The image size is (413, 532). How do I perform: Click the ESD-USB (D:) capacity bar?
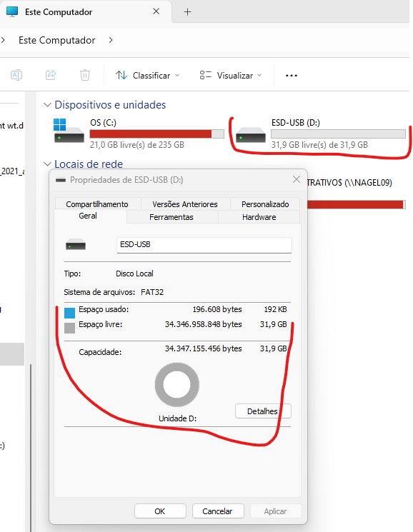pyautogui.click(x=339, y=134)
